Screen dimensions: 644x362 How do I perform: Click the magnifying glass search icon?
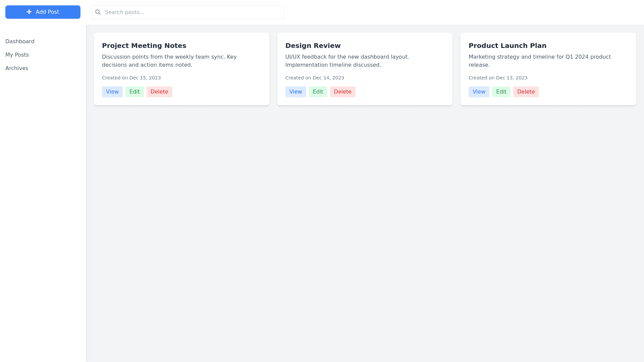(98, 12)
